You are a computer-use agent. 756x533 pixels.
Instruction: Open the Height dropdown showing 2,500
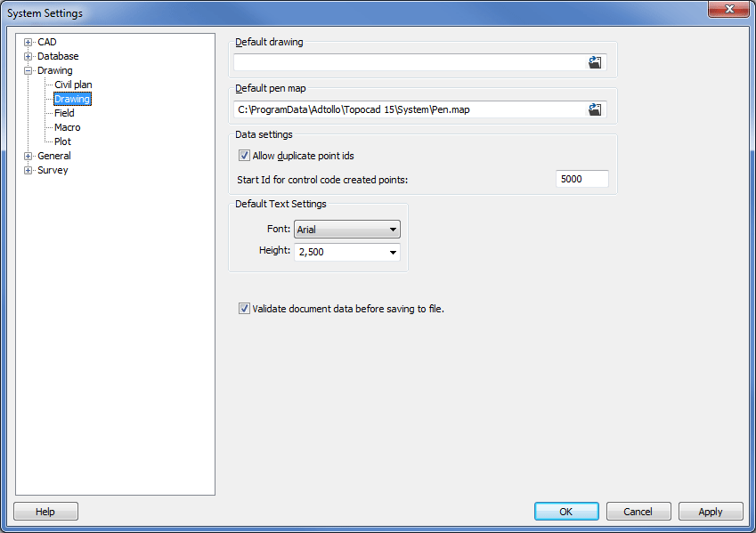pyautogui.click(x=393, y=252)
